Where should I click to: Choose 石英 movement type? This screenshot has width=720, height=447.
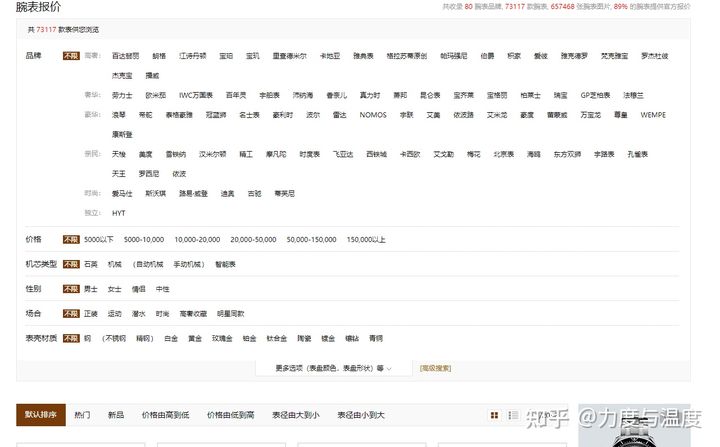coord(91,264)
